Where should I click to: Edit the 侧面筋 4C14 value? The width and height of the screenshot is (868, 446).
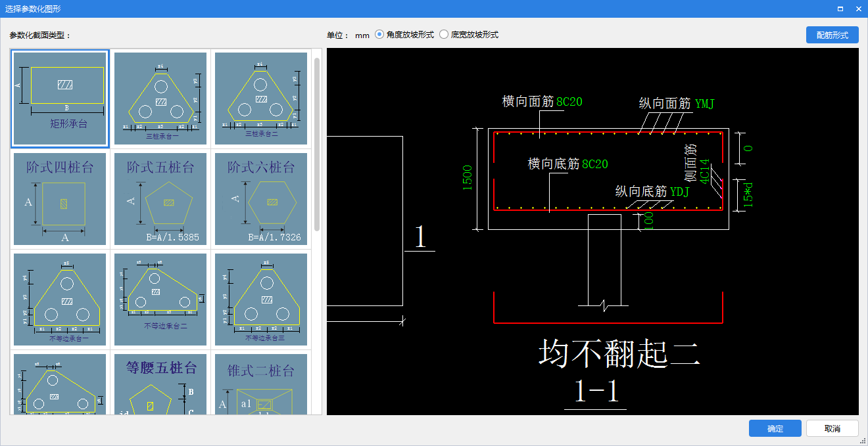(x=704, y=171)
